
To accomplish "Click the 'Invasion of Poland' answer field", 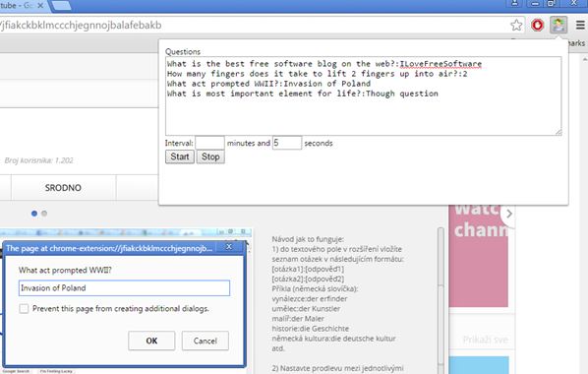I will [x=124, y=288].
